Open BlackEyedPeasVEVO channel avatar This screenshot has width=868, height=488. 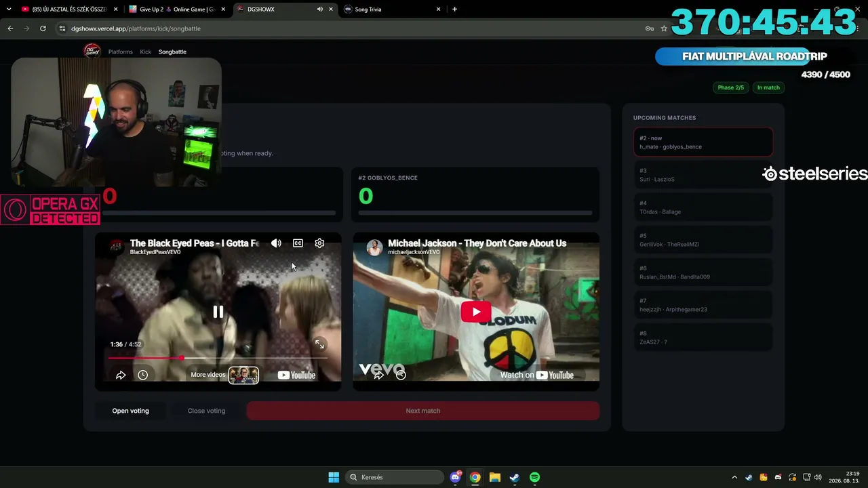(x=117, y=247)
